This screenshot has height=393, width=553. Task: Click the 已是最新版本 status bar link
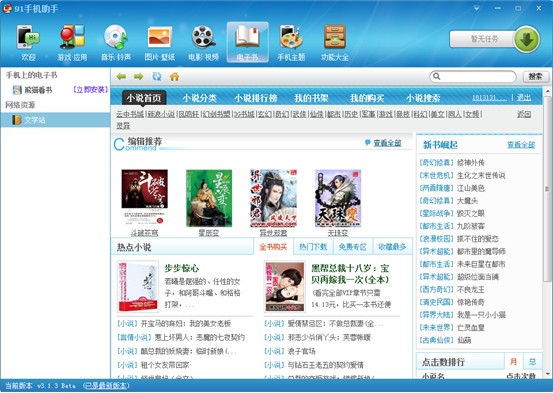[106, 386]
